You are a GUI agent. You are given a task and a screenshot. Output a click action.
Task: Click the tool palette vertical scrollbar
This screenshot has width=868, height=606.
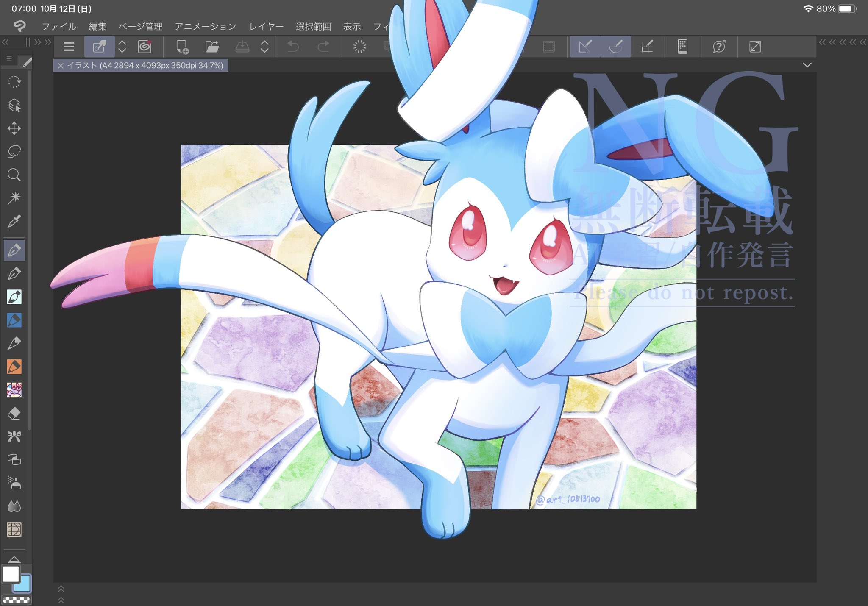pyautogui.click(x=29, y=250)
